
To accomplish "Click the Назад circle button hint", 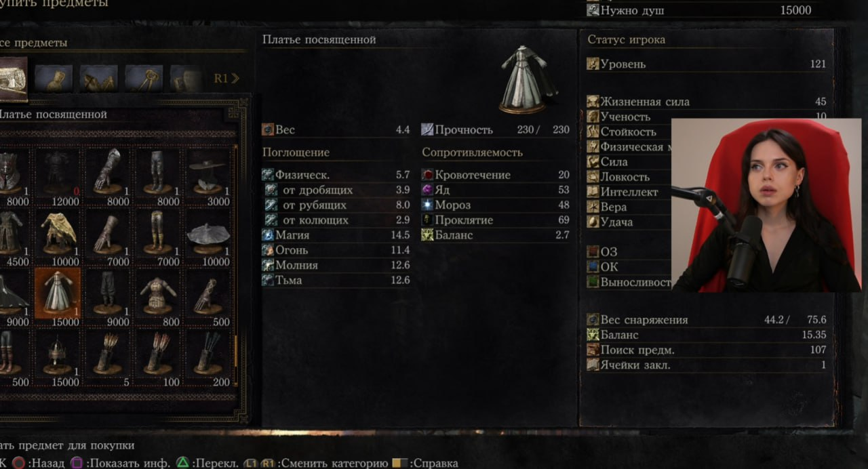I will point(39,464).
